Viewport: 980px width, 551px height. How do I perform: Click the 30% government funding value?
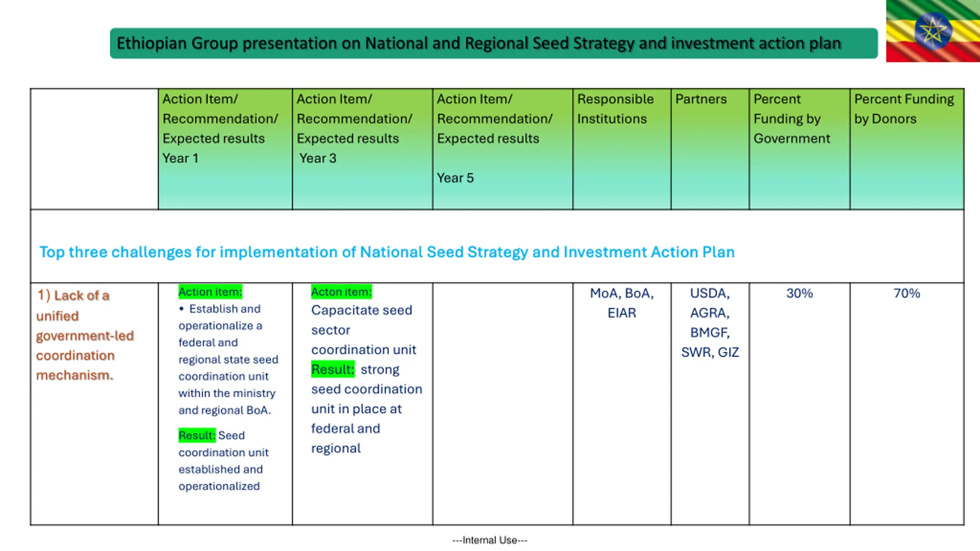(x=799, y=293)
